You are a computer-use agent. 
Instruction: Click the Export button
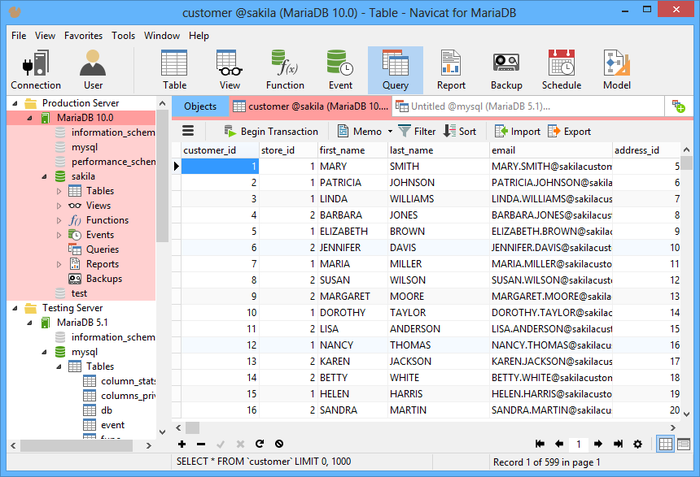click(569, 131)
